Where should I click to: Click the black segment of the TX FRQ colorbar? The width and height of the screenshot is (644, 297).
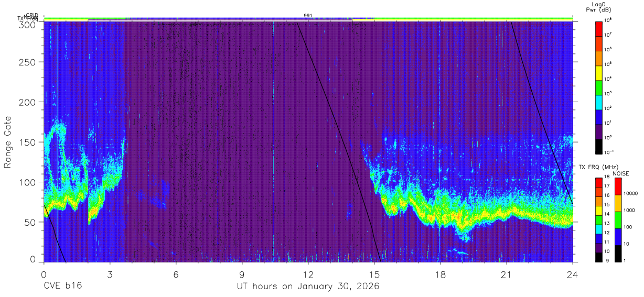click(x=599, y=257)
